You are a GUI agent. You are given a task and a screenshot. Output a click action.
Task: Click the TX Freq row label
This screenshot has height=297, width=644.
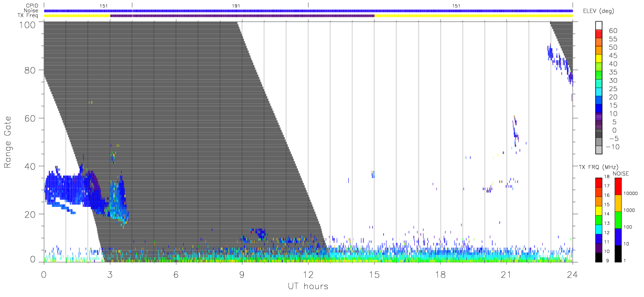(x=28, y=16)
